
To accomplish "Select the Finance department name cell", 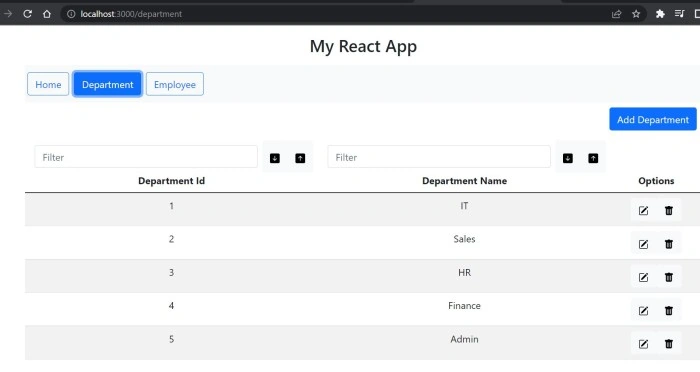I will [464, 306].
